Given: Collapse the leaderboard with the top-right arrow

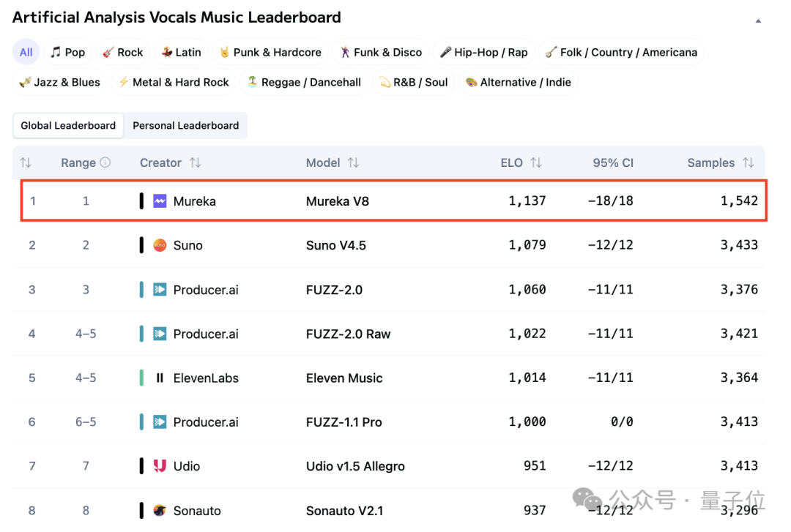Looking at the screenshot, I should pos(758,22).
